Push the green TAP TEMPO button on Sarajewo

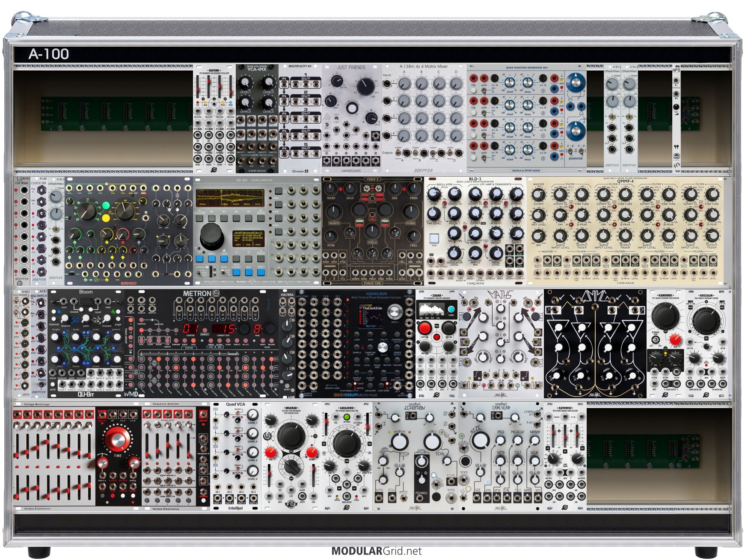click(x=347, y=417)
